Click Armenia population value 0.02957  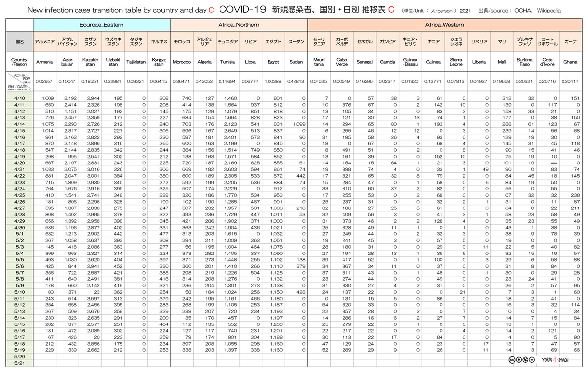45,81
